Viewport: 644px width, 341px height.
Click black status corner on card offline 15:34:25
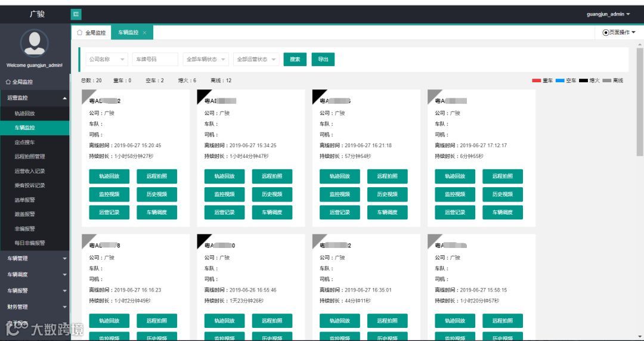(203, 95)
